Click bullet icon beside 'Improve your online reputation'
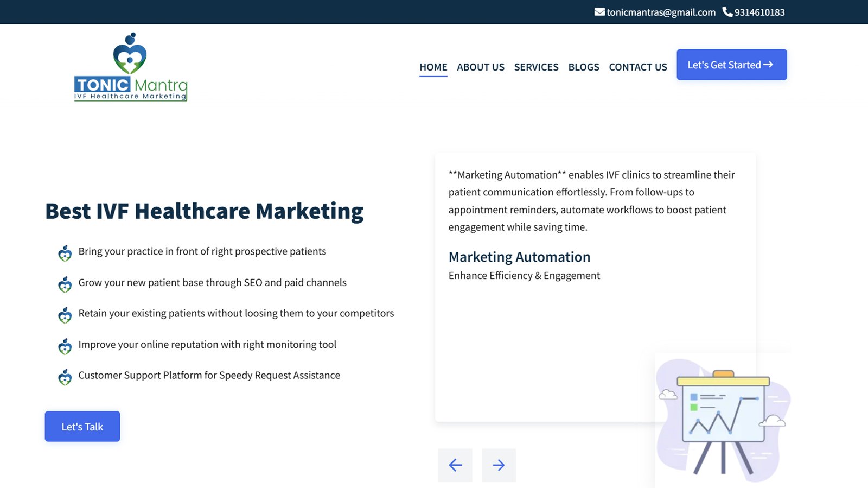The image size is (868, 488). point(65,346)
